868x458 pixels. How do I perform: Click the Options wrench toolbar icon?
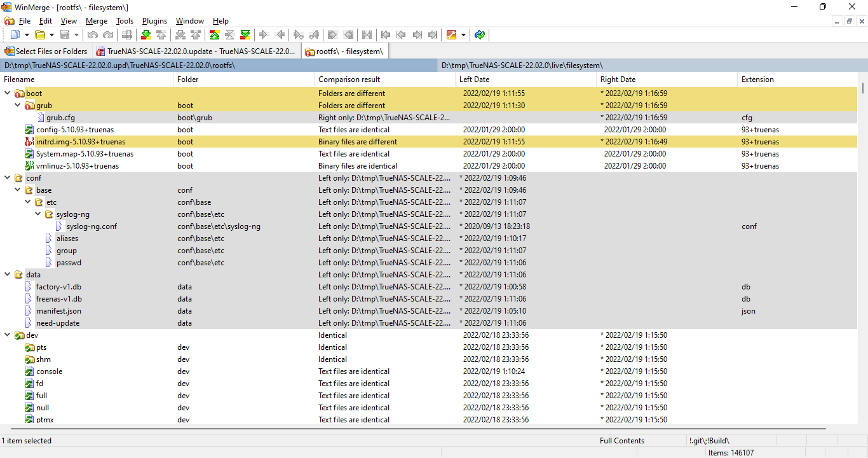pos(451,34)
